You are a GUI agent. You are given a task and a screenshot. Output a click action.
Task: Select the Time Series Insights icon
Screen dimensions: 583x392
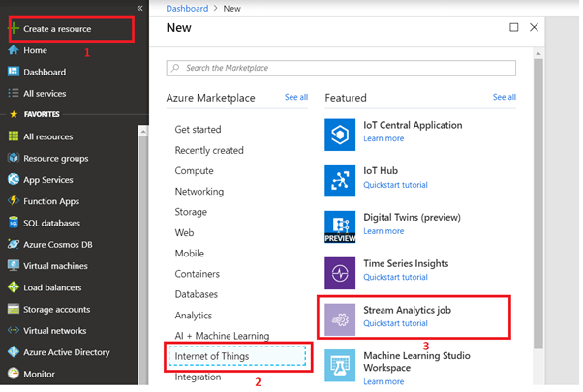[x=340, y=270]
